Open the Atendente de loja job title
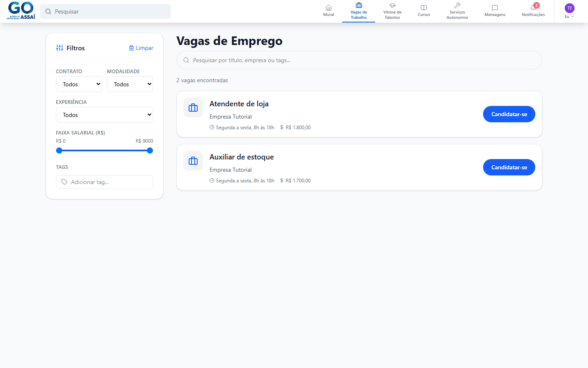 pyautogui.click(x=239, y=104)
